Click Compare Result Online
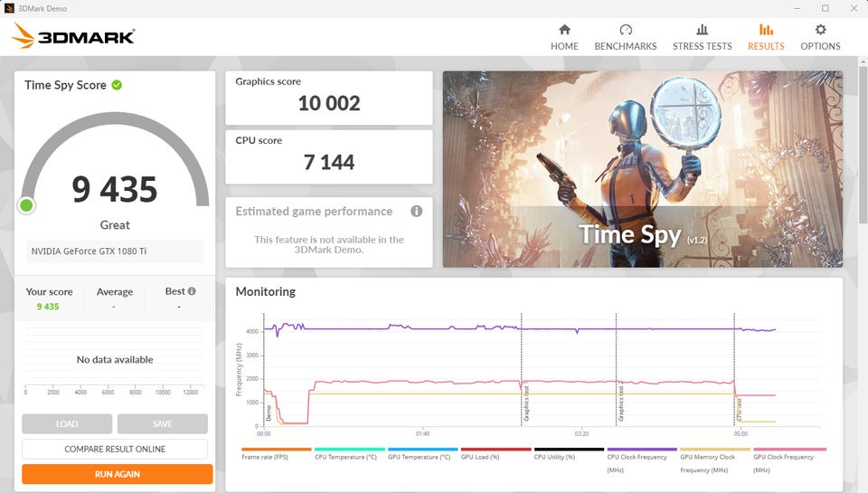Image resolution: width=868 pixels, height=493 pixels. click(115, 449)
